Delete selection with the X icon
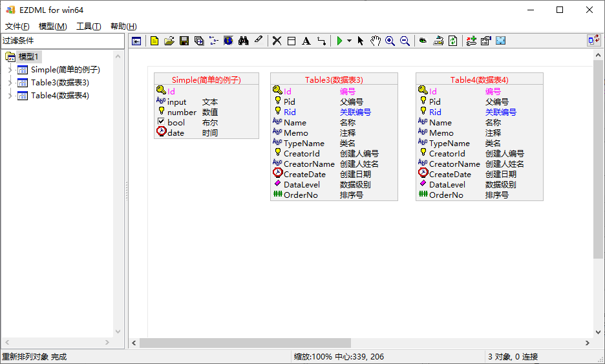Screen dimensions: 605x364 (277, 41)
